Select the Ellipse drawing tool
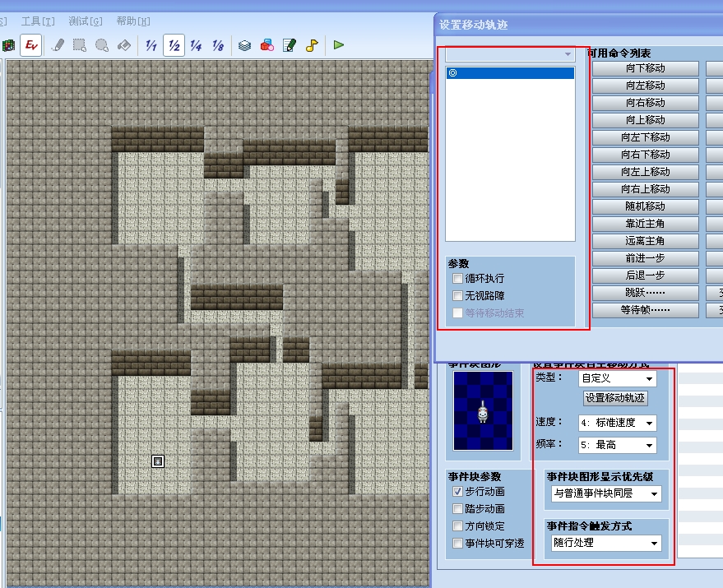The height and width of the screenshot is (588, 723). [101, 45]
